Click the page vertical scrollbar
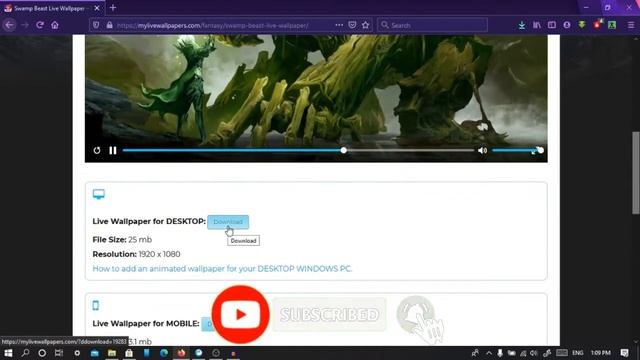The height and width of the screenshot is (360, 640). [636, 172]
